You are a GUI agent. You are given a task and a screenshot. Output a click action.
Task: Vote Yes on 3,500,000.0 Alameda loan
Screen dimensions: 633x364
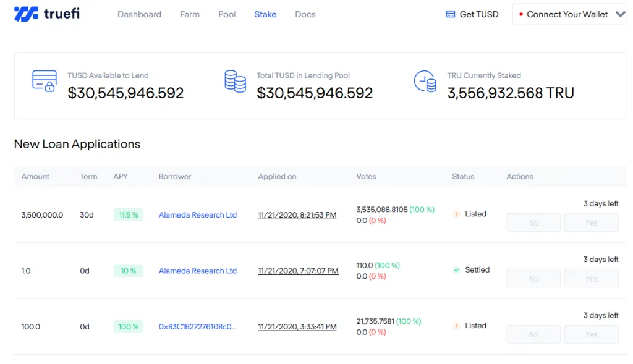click(x=592, y=222)
